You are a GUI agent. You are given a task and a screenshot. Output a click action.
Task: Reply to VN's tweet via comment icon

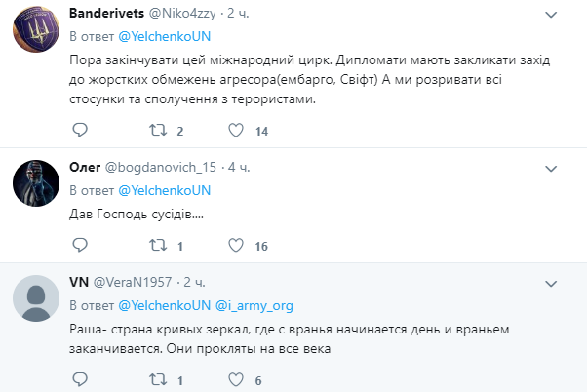(x=80, y=379)
